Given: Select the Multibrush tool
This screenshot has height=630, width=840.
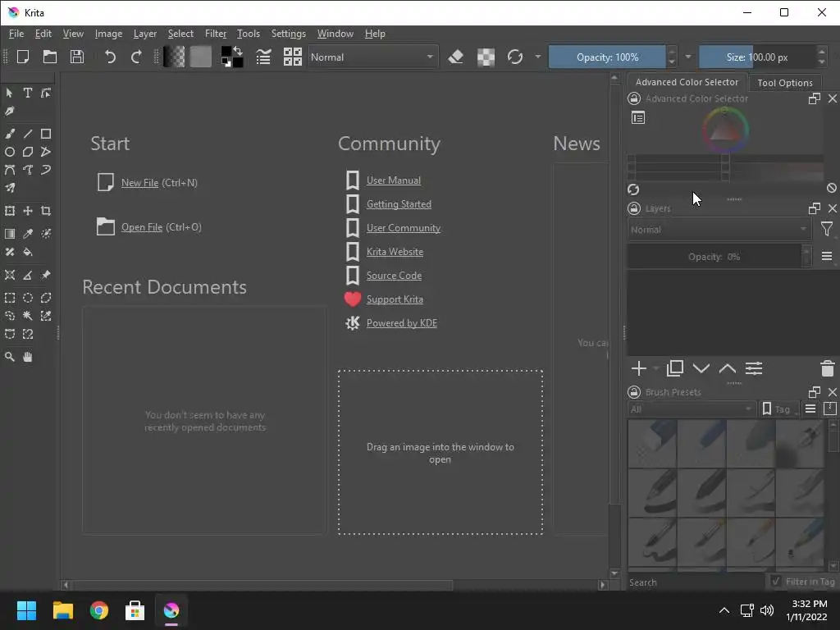Looking at the screenshot, I should click(10, 188).
